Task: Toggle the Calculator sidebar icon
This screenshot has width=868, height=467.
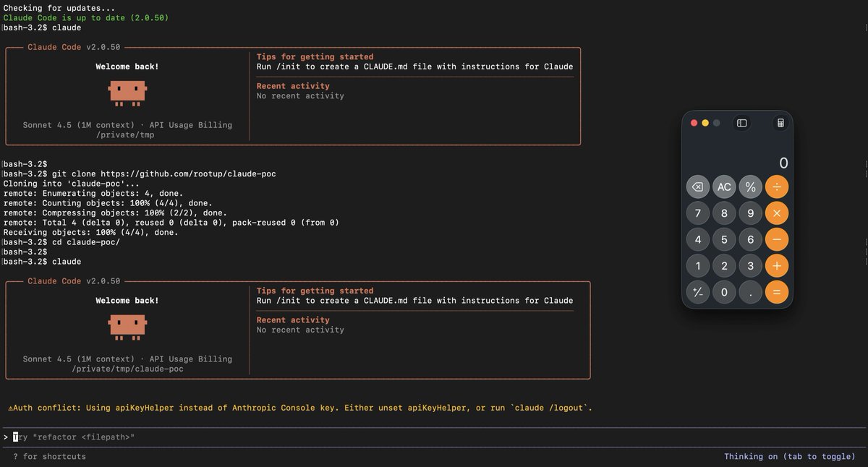Action: (741, 123)
